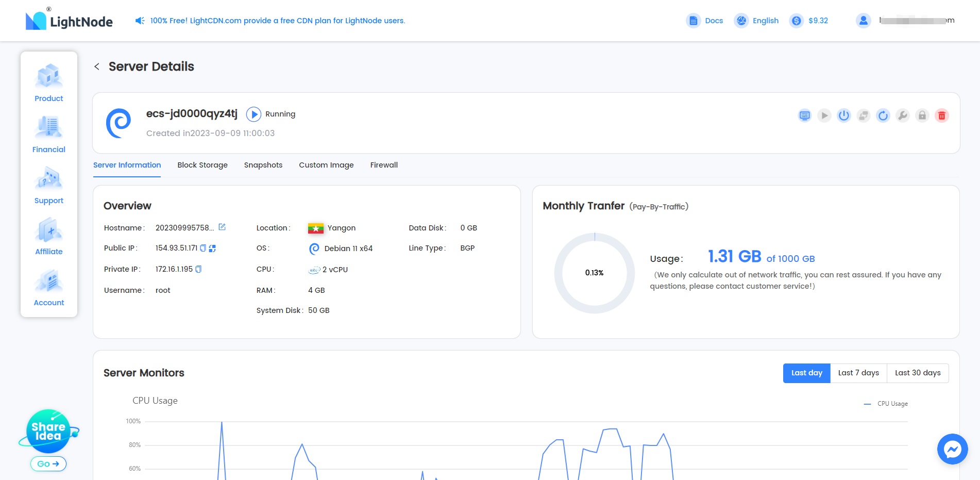Open the VNC console monitor icon
The image size is (980, 480).
(x=804, y=115)
